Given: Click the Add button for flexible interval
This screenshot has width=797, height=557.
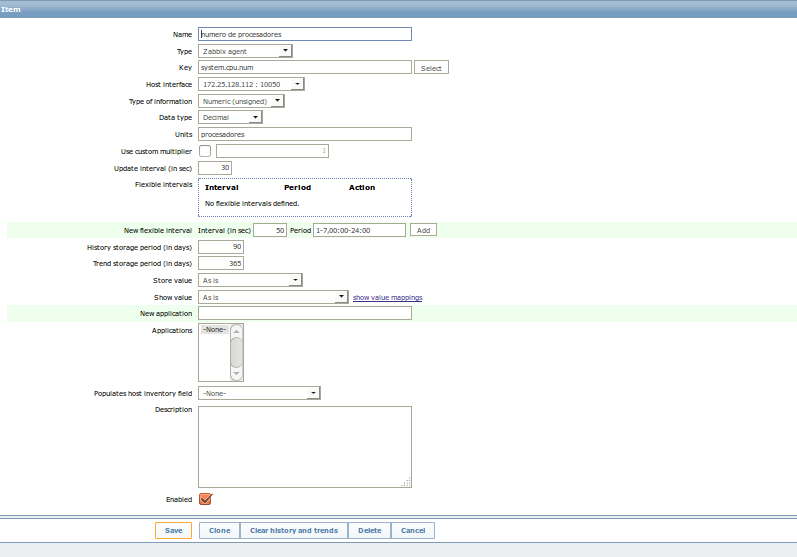Looking at the screenshot, I should click(423, 230).
